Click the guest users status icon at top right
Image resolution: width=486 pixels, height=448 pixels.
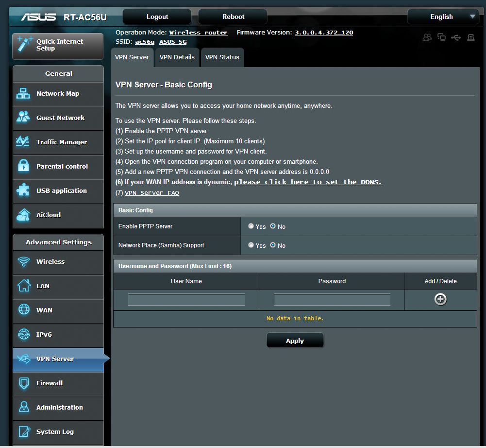coord(427,37)
